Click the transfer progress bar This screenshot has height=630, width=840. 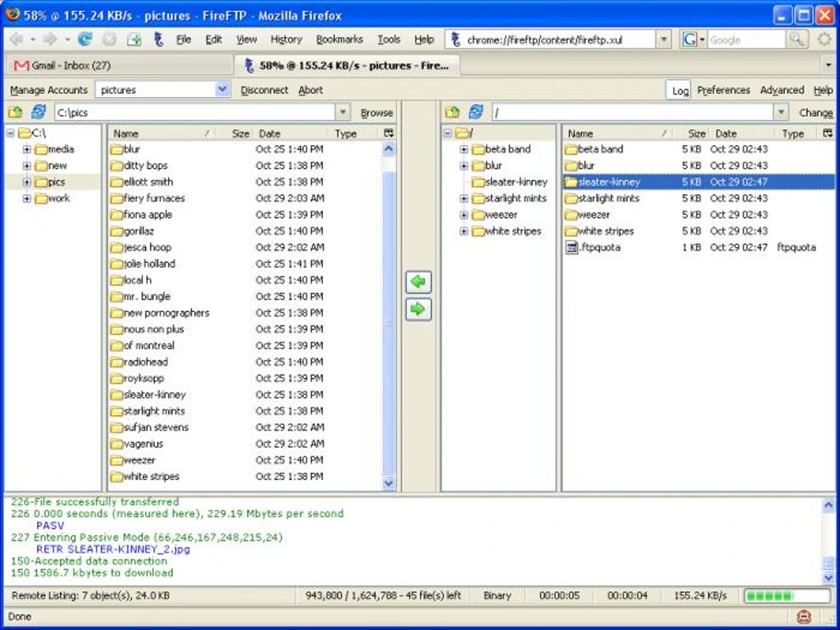click(x=787, y=595)
